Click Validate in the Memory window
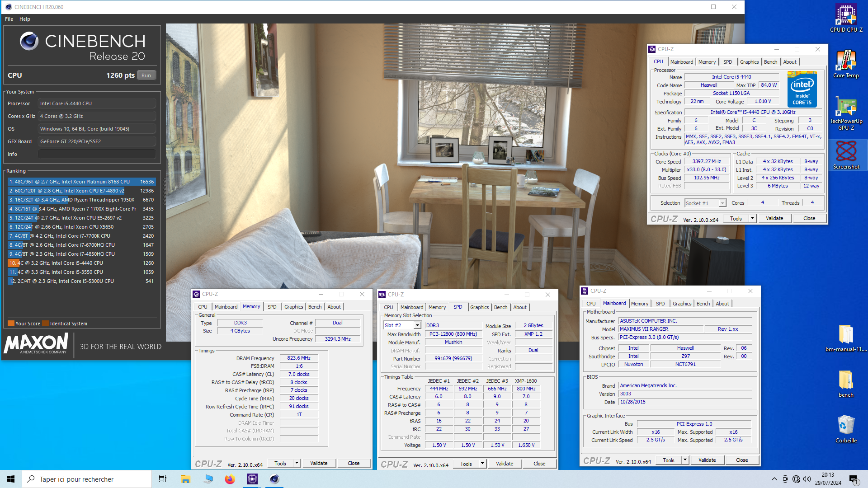 pos(319,463)
